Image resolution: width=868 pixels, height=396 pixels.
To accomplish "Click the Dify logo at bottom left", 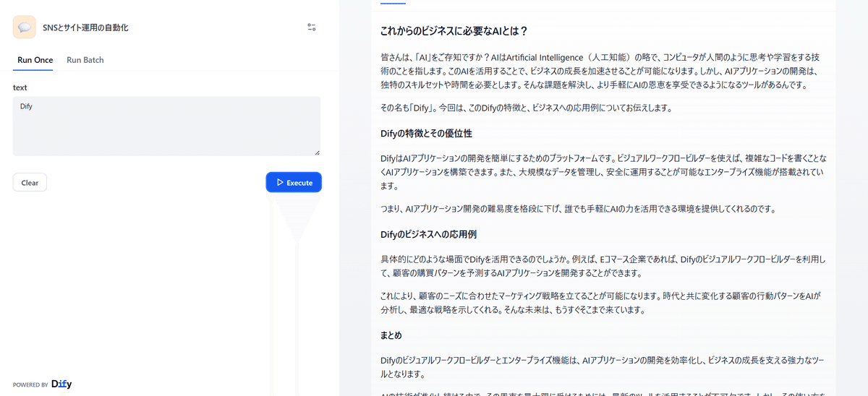I will coord(61,384).
